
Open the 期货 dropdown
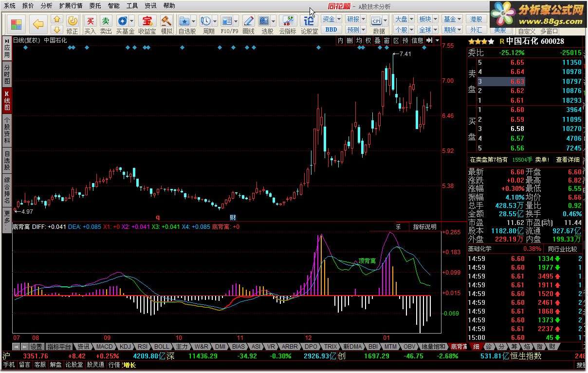[452, 30]
